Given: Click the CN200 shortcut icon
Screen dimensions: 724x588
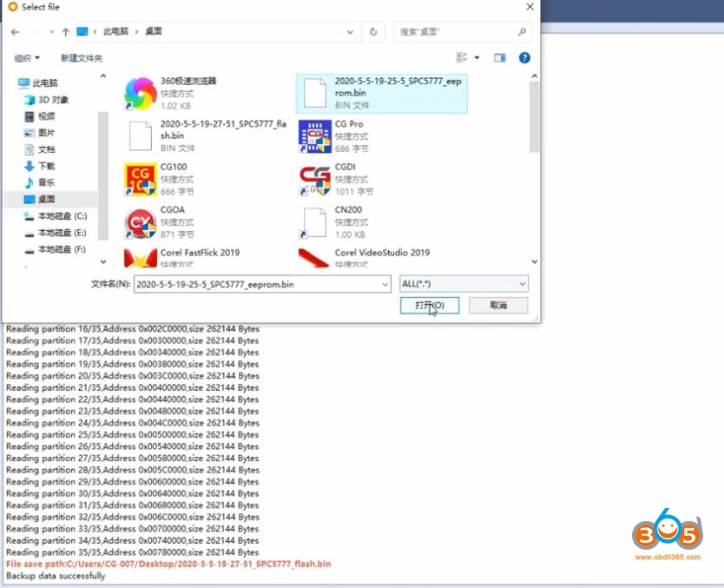Looking at the screenshot, I should (x=315, y=222).
